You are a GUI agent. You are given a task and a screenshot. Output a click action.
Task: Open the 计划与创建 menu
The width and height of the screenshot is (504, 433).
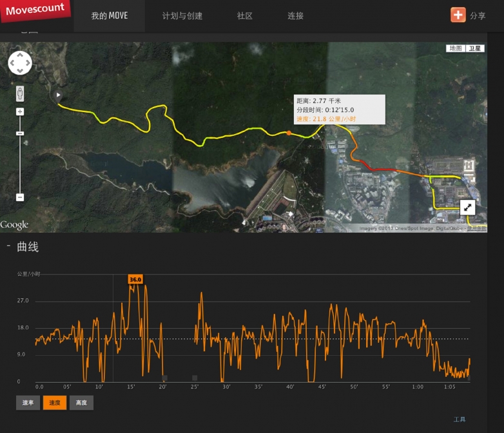(x=182, y=15)
